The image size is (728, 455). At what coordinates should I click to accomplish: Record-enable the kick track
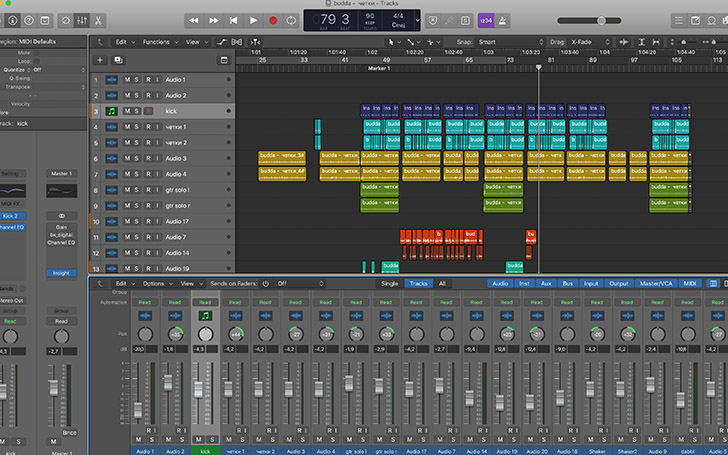click(149, 111)
